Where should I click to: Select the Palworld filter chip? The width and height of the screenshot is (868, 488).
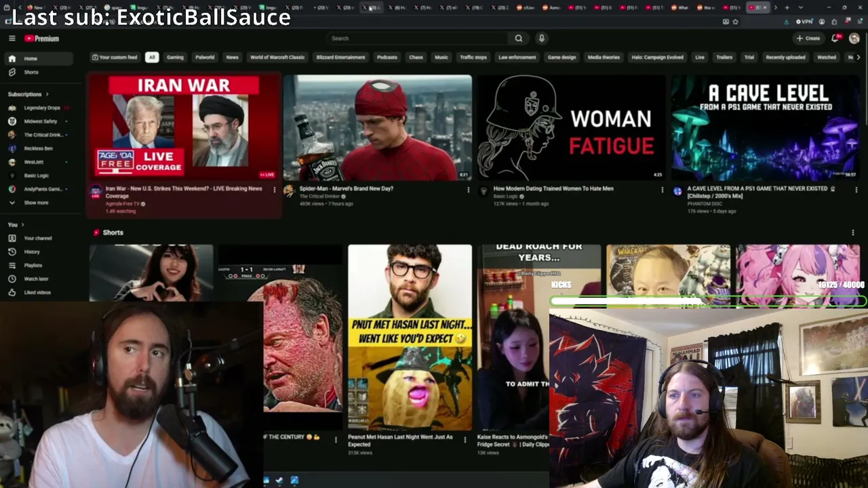[205, 58]
